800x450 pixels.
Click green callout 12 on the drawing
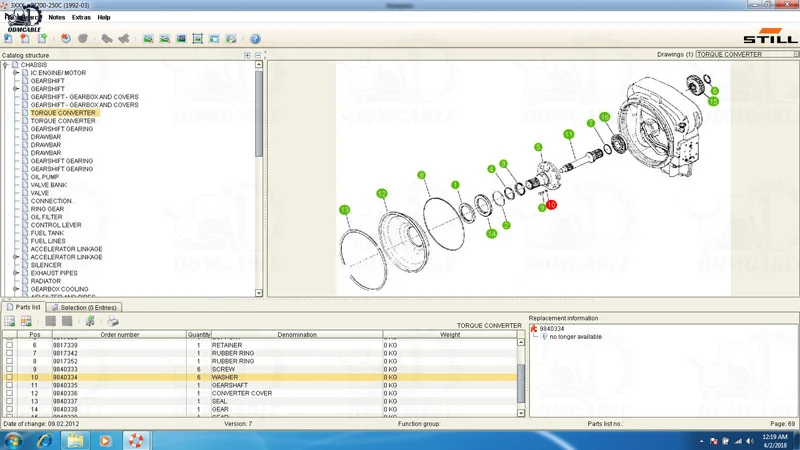pyautogui.click(x=382, y=193)
